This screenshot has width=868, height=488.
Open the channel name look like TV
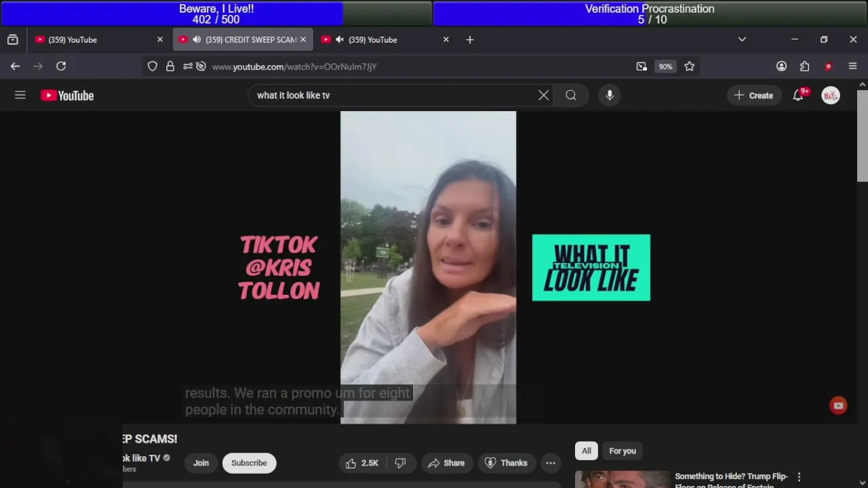point(141,458)
